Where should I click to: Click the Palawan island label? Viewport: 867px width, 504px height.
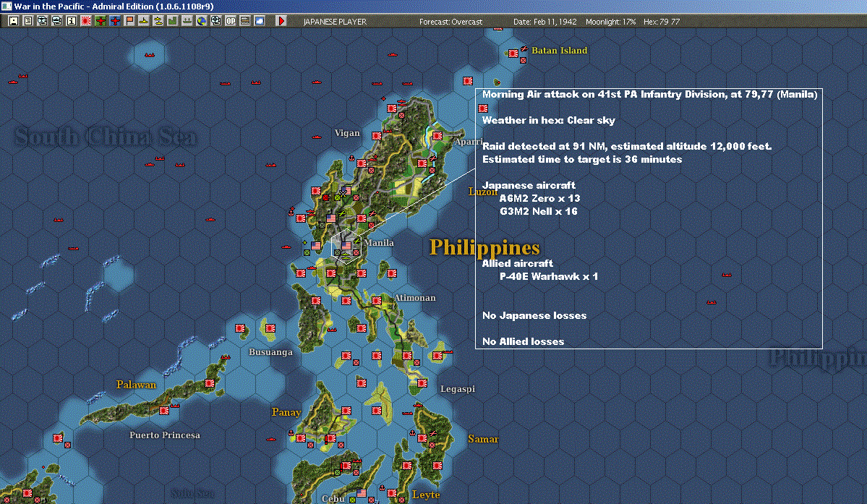(x=136, y=385)
